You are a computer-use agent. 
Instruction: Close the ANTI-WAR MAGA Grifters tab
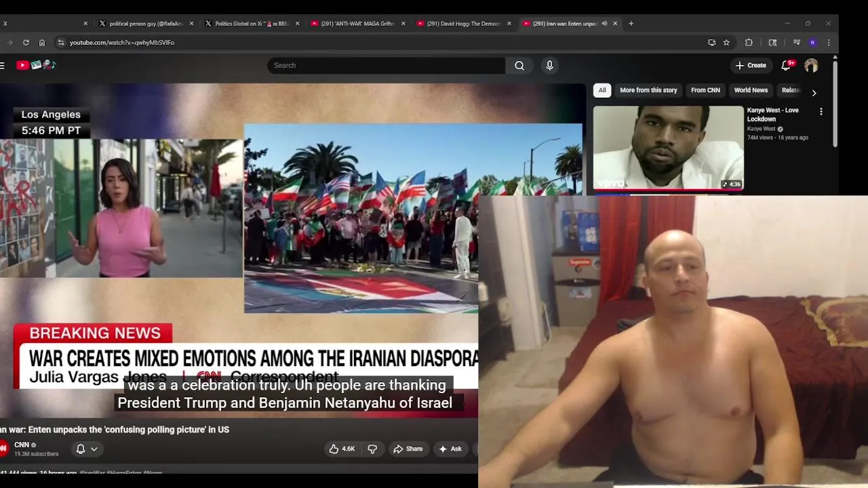403,23
